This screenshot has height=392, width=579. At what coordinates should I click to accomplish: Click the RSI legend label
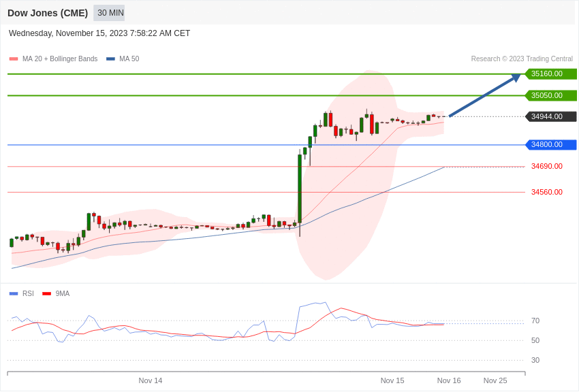28,293
